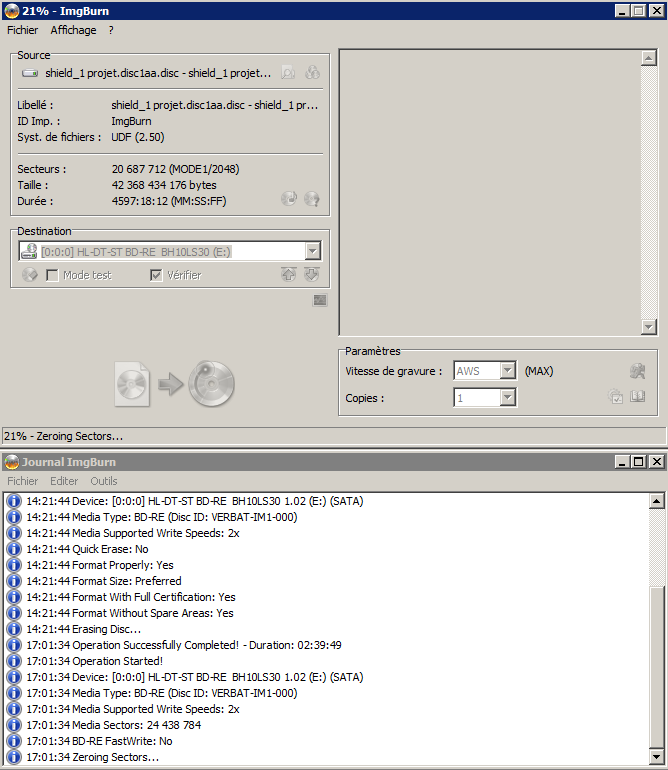Click log line '14:21:44 Media Supported Write Speeds: 2x'
Viewport: 668px width, 770px height.
click(x=133, y=533)
